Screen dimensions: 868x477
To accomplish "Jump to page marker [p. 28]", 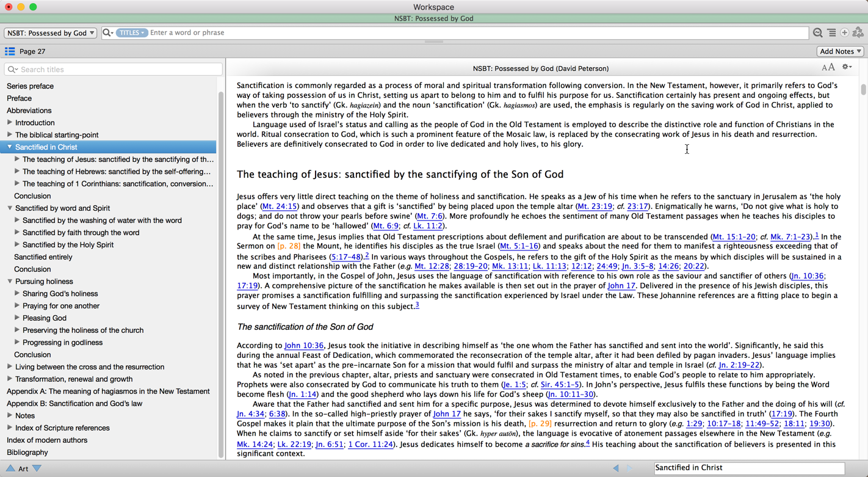I will (289, 246).
